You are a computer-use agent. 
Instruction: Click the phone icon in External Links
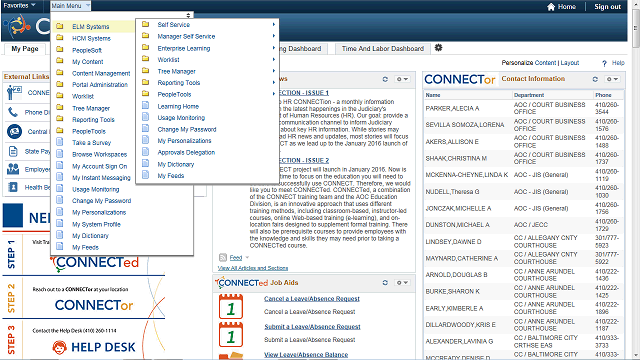[x=13, y=112]
